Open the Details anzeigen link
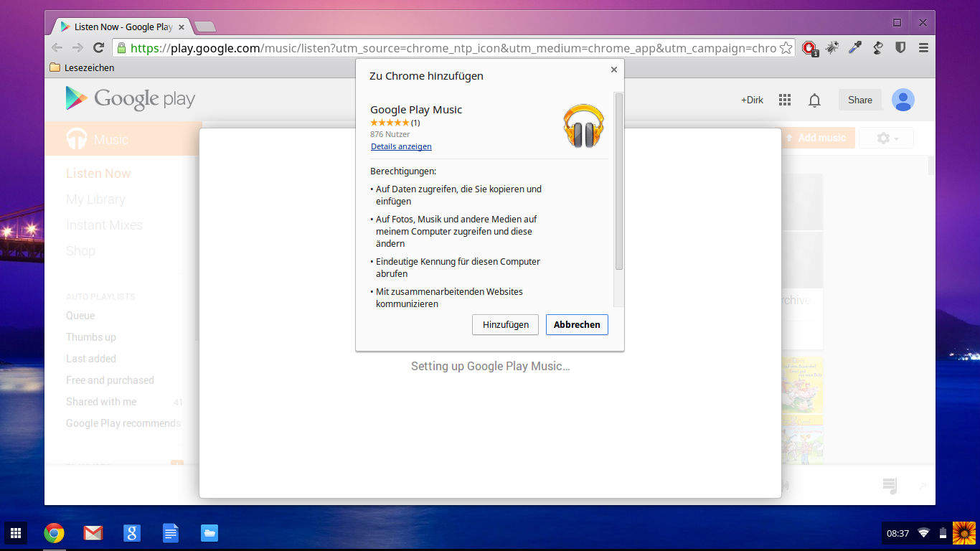Screen dimensions: 980x551 click(401, 146)
